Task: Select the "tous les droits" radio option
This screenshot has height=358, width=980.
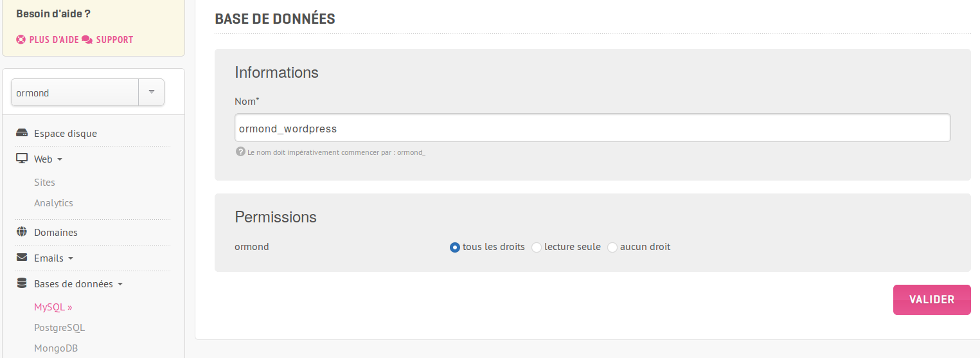Action: click(455, 247)
